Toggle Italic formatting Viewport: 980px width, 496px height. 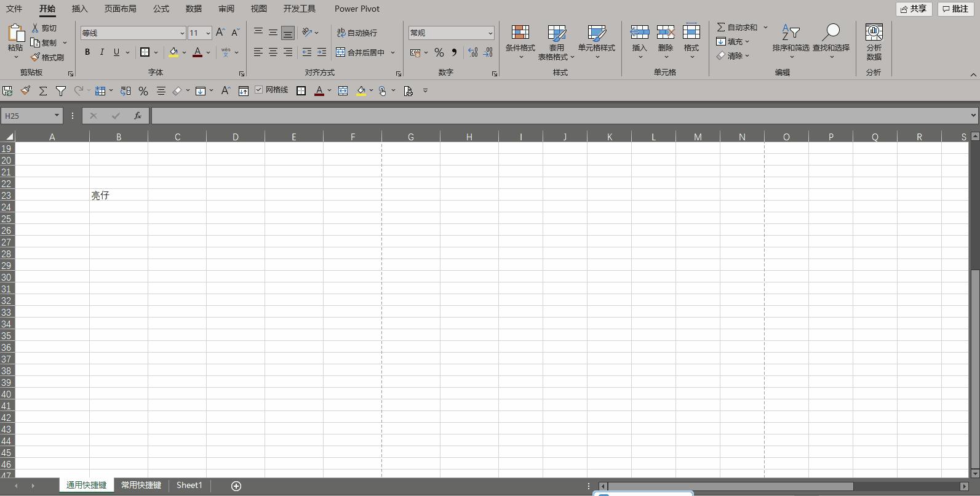[x=102, y=52]
